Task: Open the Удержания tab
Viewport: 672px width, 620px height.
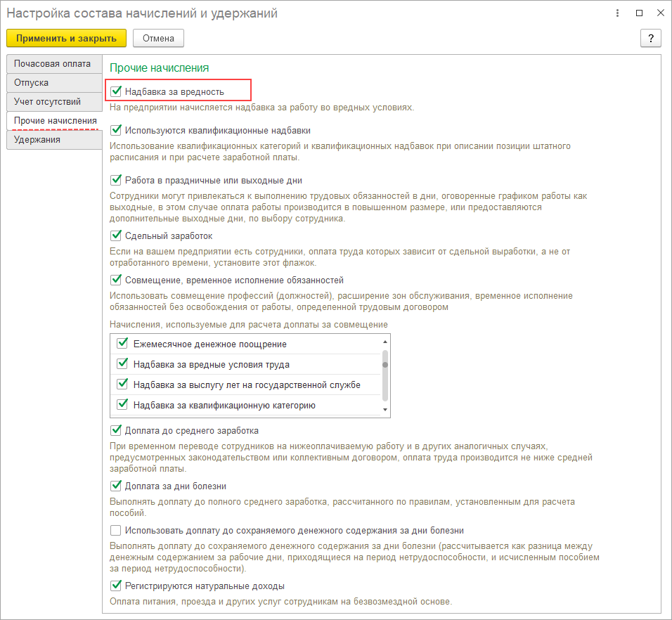Action: click(x=54, y=140)
